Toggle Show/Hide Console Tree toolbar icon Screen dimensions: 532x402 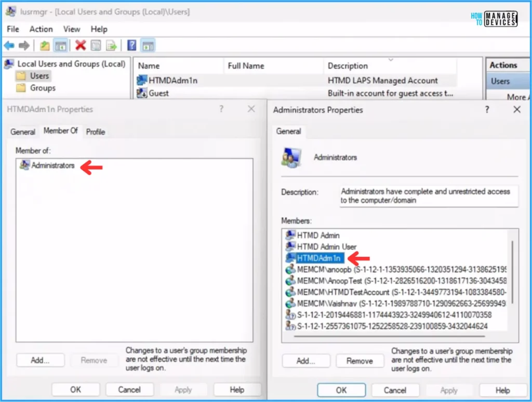61,45
